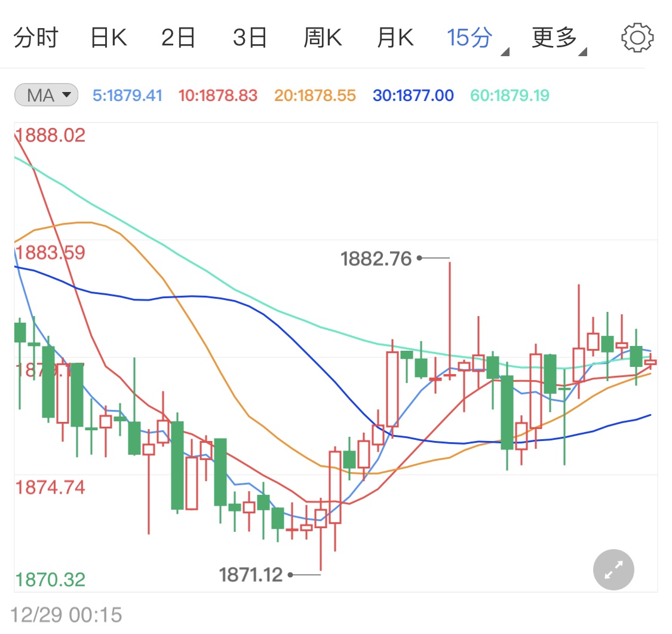This screenshot has width=672, height=634.
Task: Click the MA20 value 20:1878.55
Action: pos(315,95)
